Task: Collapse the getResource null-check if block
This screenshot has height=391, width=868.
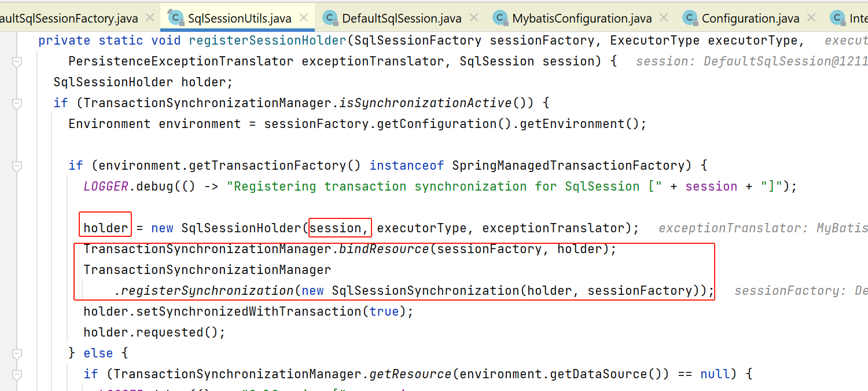Action: point(17,374)
